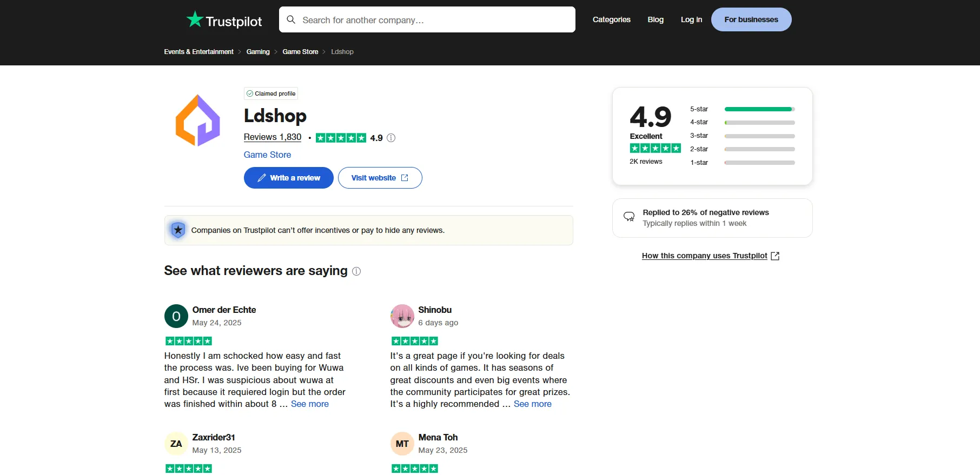This screenshot has width=980, height=475.
Task: Expand Shinobu's review with See more
Action: pos(532,404)
